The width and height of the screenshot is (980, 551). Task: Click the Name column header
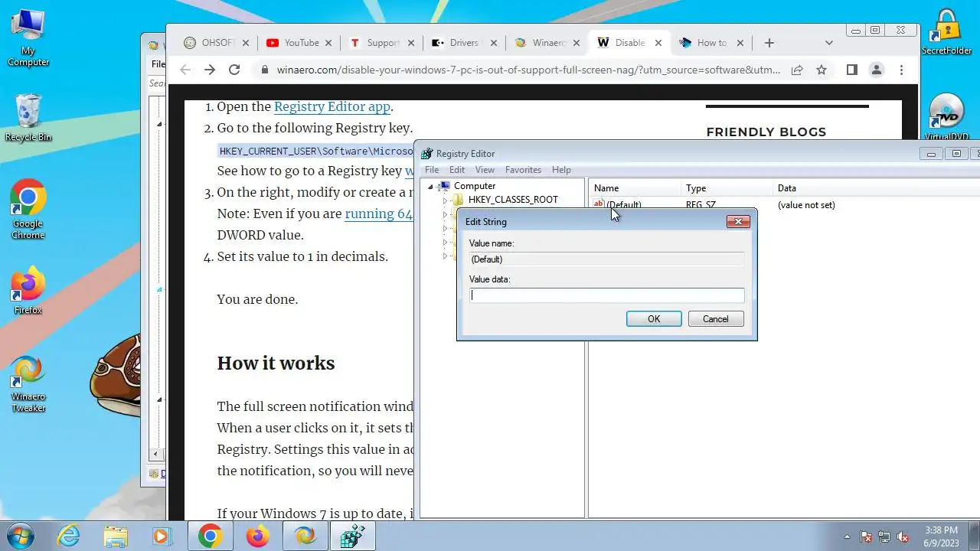[635, 188]
